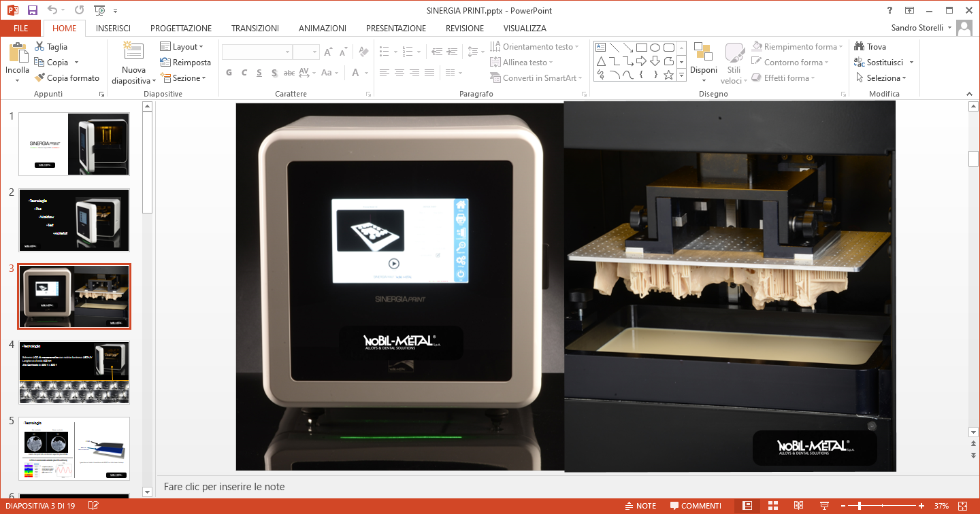
Task: Switch to slide sorter view
Action: pos(773,506)
